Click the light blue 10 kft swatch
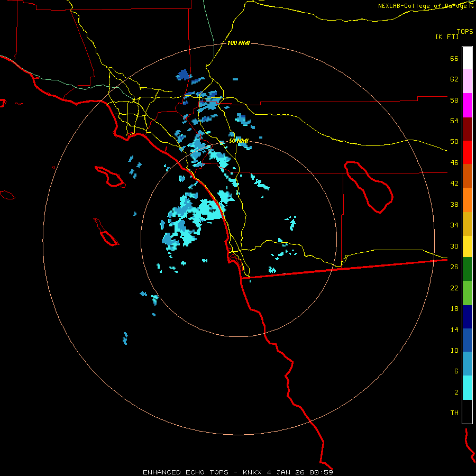Image resolution: width=476 pixels, height=476 pixels. coord(467,364)
